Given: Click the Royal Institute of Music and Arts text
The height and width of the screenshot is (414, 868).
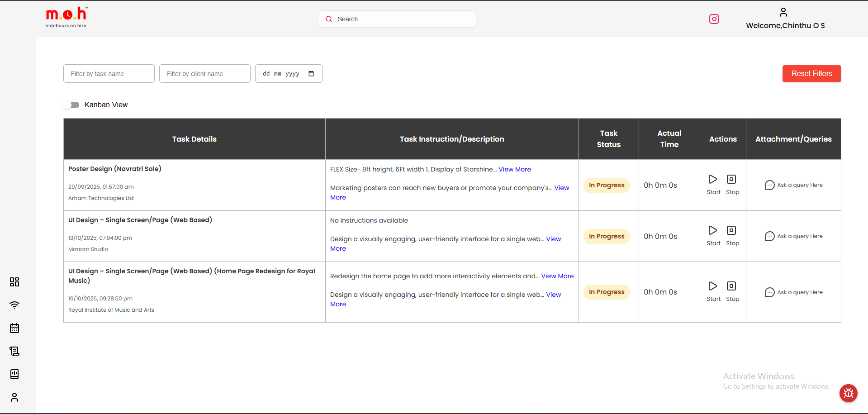Looking at the screenshot, I should [x=111, y=310].
